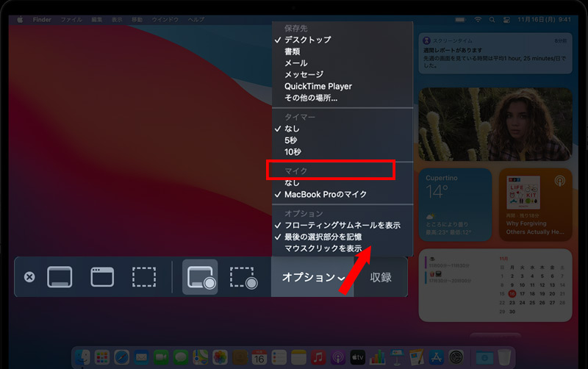588x369 pixels.
Task: Open Numbers app in the Dock
Action: point(377,357)
